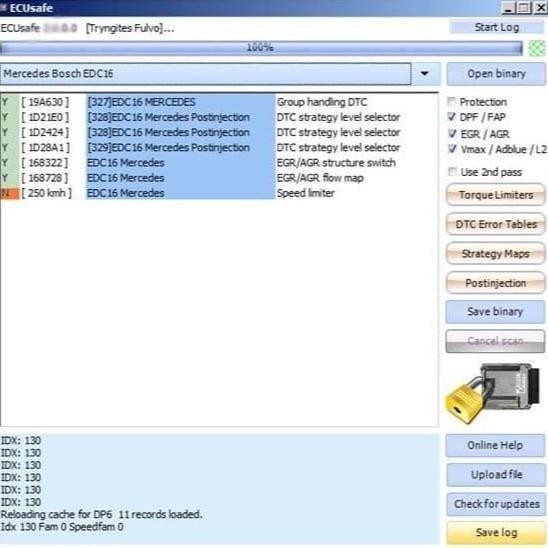This screenshot has width=548, height=548.
Task: Click the Cancel scan button
Action: (x=495, y=341)
